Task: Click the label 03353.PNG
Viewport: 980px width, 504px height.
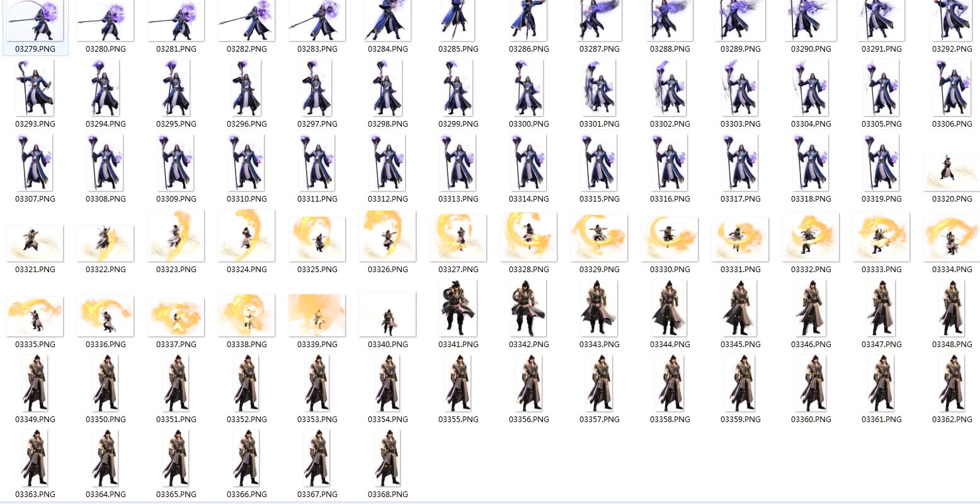Action: click(317, 419)
